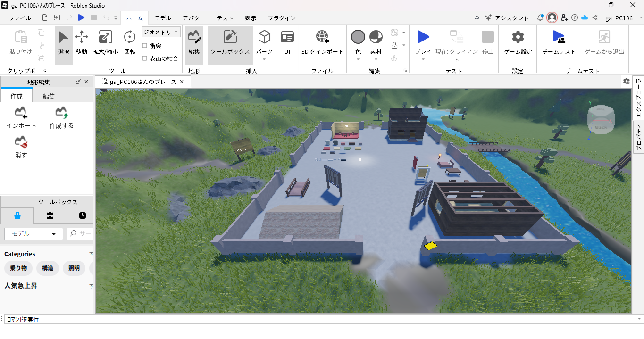The height and width of the screenshot is (339, 644).
Task: Open the Toolbox inventory grid tab
Action: (x=50, y=215)
